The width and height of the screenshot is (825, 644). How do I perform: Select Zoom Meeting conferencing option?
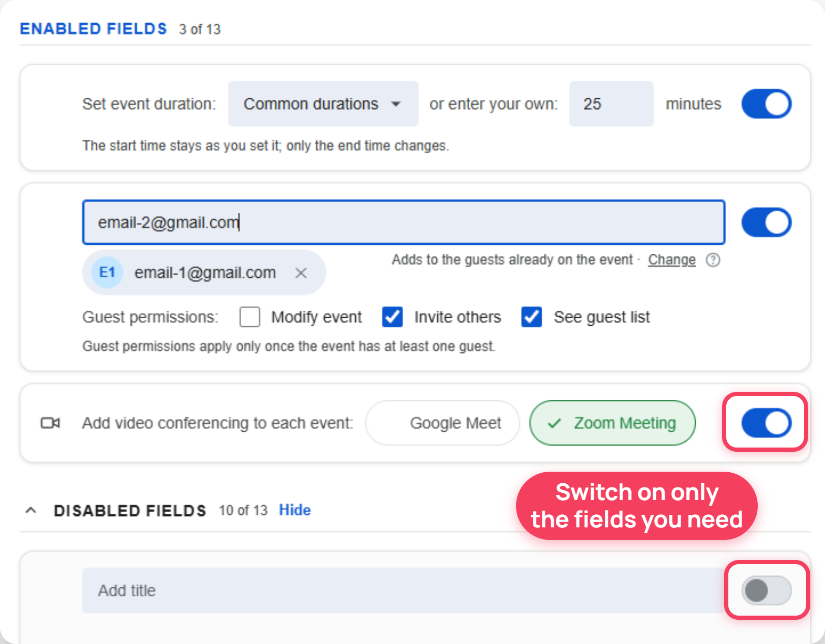click(613, 423)
